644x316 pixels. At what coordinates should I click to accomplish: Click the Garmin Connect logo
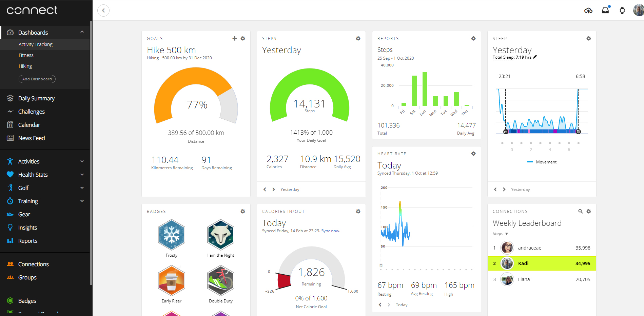[32, 10]
